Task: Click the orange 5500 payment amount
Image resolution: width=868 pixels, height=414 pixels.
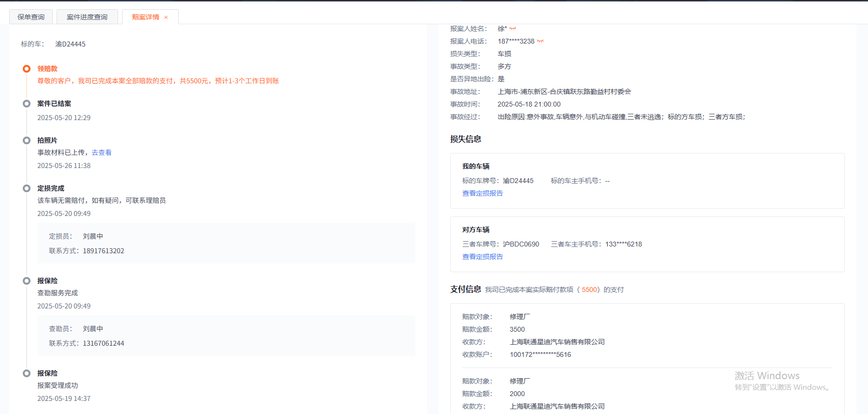Action: click(589, 290)
